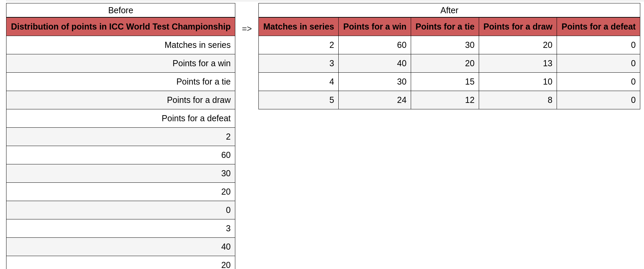The height and width of the screenshot is (269, 644).
Task: Click the cell with value 24 in the After table
Action: tap(375, 100)
